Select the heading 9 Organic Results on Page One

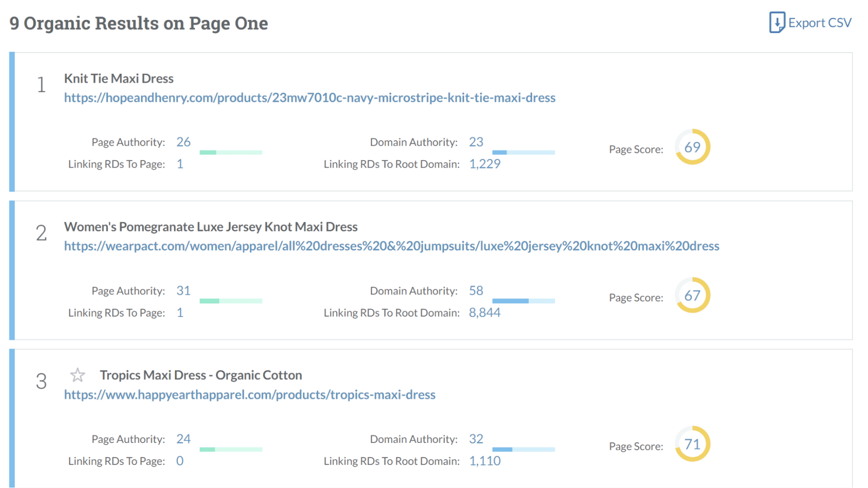(140, 23)
